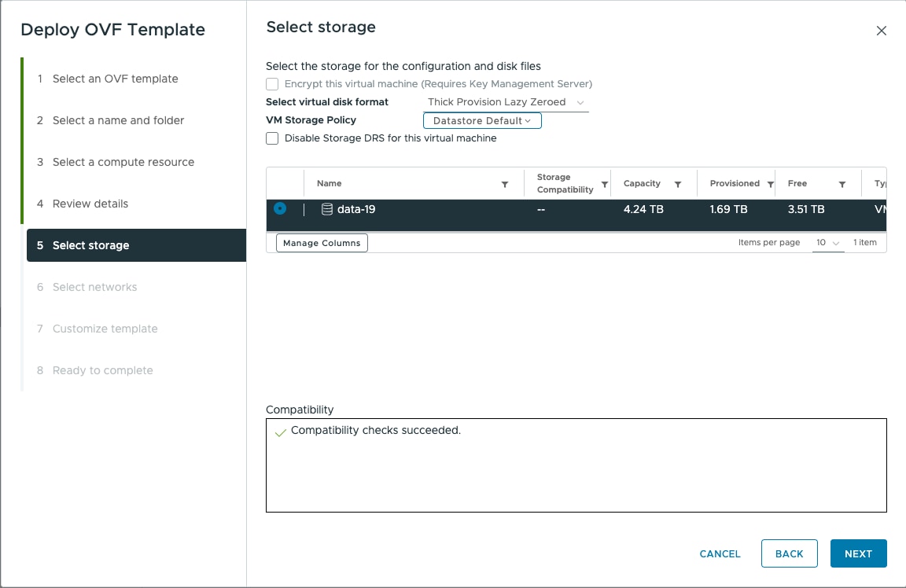Click step 8 Ready to complete
906x588 pixels.
pos(102,369)
